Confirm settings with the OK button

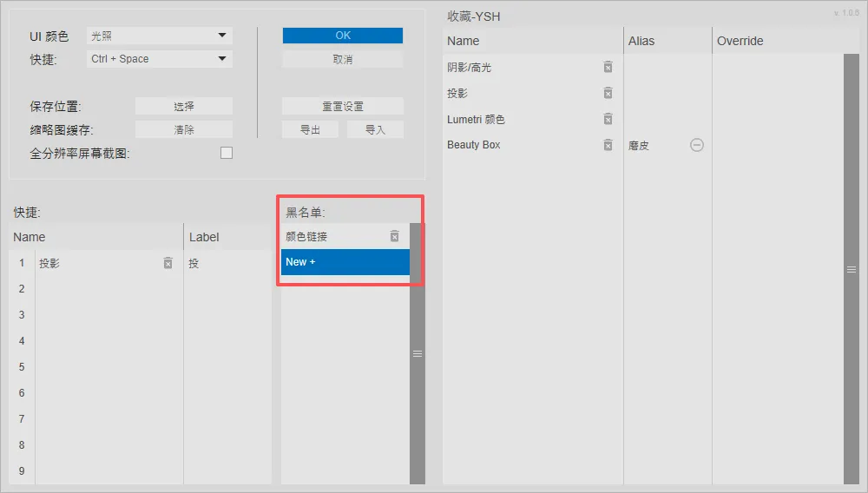343,36
